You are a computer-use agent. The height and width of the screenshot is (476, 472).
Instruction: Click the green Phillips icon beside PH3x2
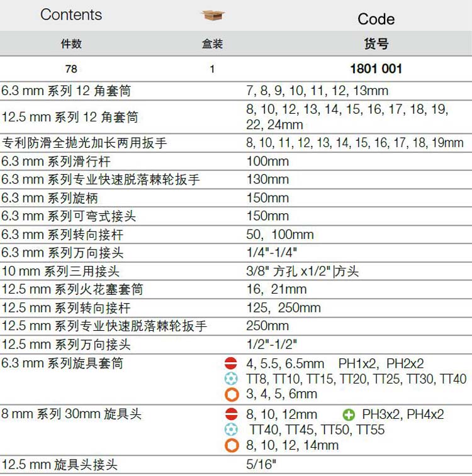coord(349,414)
